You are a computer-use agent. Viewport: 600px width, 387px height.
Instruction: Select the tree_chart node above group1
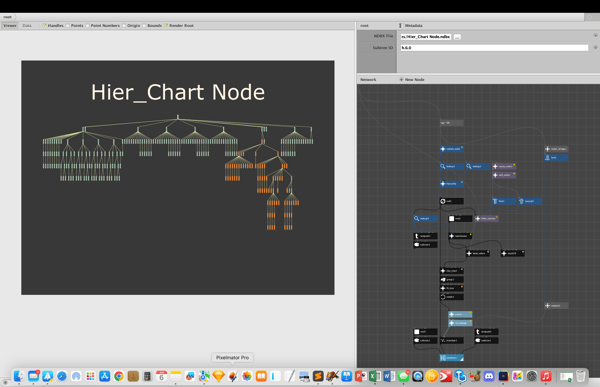(452, 271)
